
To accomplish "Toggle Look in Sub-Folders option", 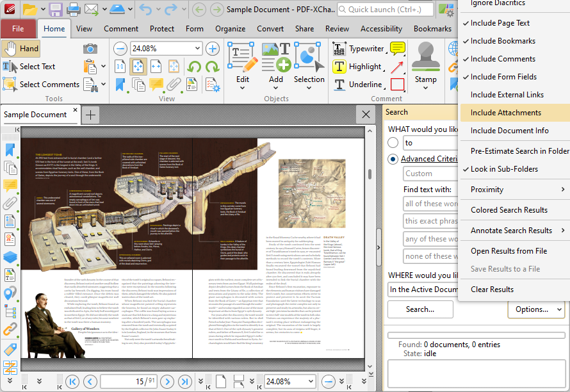I will tap(515, 169).
